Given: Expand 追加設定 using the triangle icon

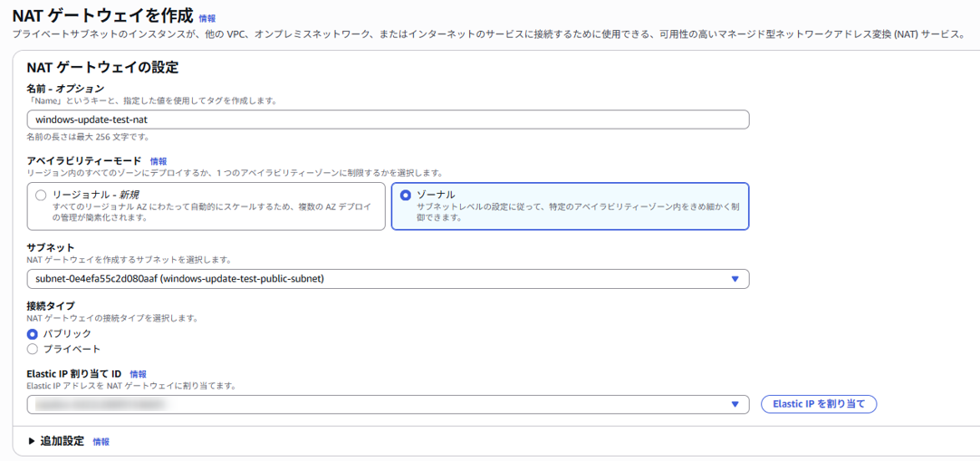Looking at the screenshot, I should point(32,441).
